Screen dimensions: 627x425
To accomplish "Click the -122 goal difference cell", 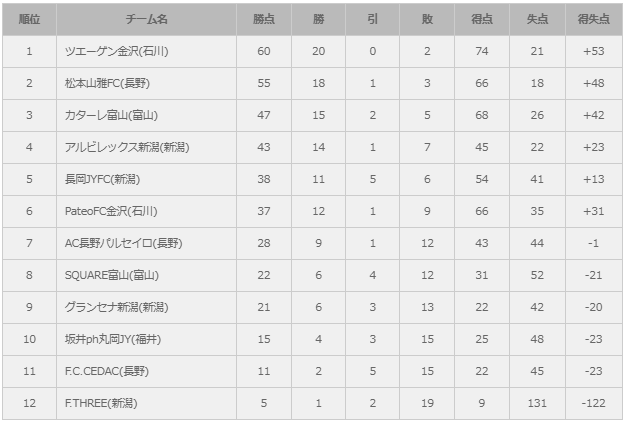I will [593, 403].
